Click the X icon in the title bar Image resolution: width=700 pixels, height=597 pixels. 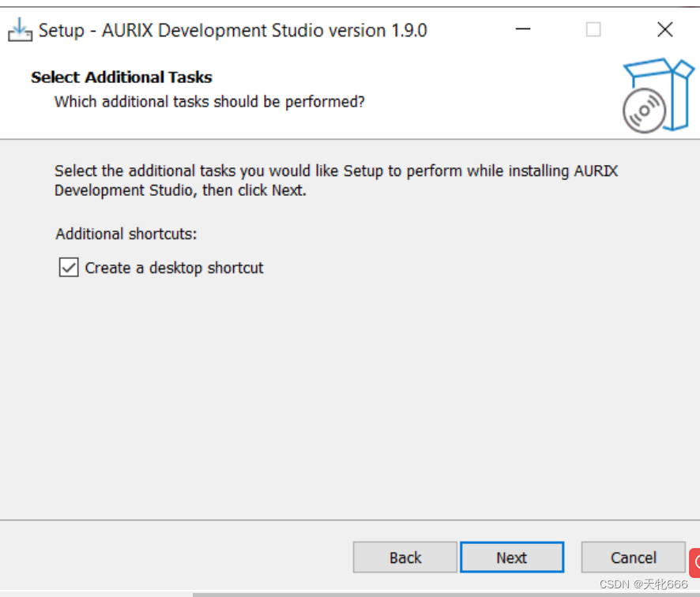[666, 28]
